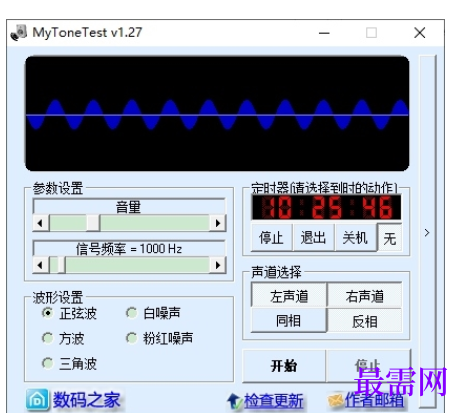Close the MyToneTest window
This screenshot has height=413, width=466.
419,33
